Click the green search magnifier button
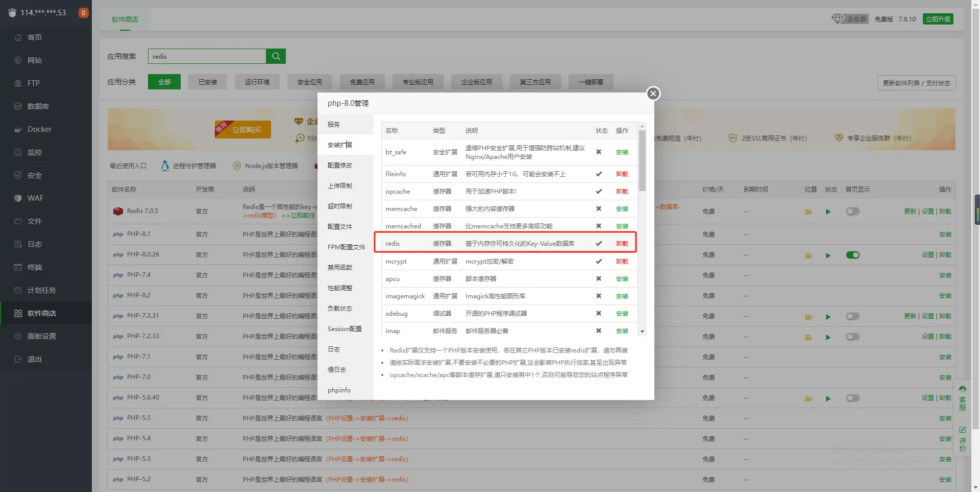 [x=276, y=56]
